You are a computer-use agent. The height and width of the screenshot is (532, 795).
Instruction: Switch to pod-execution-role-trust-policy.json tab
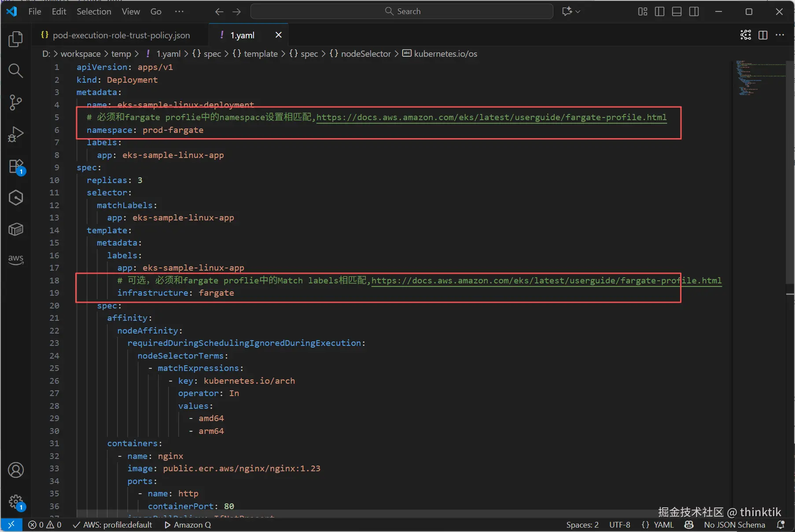click(x=121, y=35)
